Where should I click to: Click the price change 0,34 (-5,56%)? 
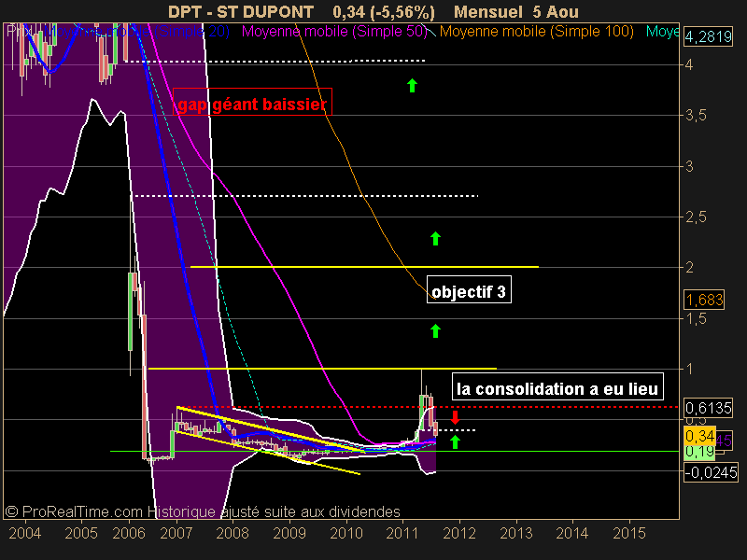coord(384,12)
